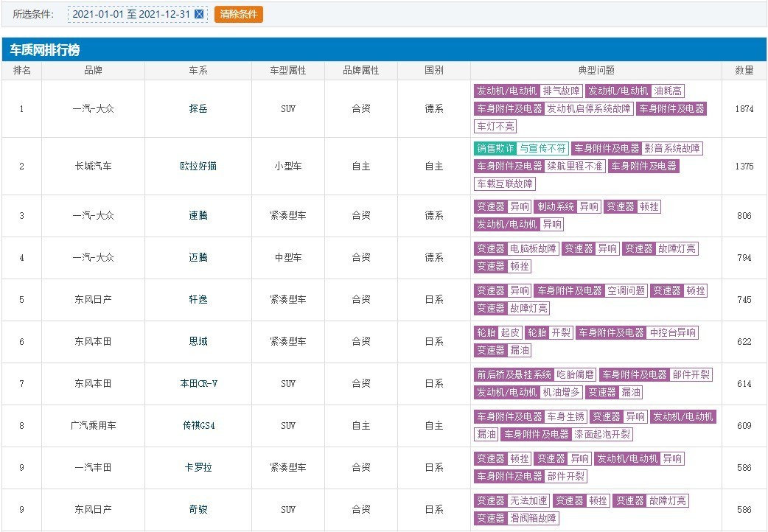Remove the 2021 date range filter with the X icon
The height and width of the screenshot is (532, 768).
click(x=199, y=14)
